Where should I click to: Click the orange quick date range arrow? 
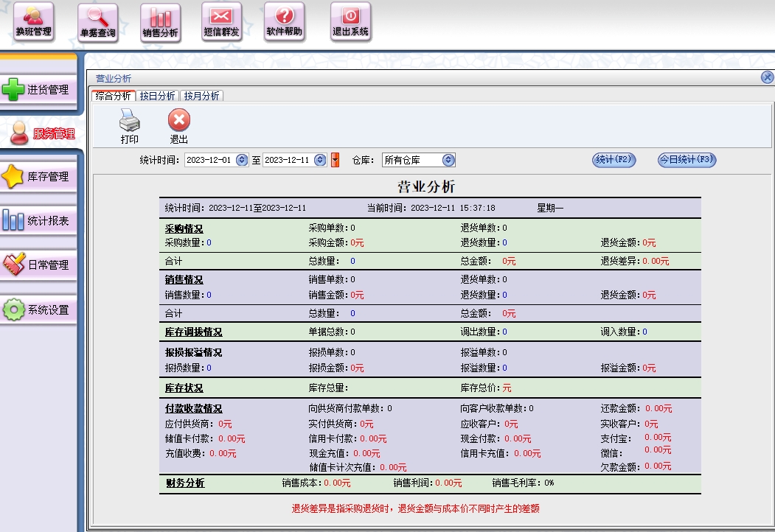click(x=335, y=160)
